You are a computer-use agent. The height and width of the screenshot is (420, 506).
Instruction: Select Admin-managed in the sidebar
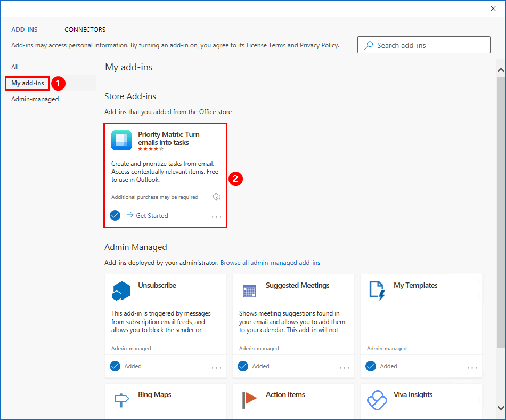(35, 99)
